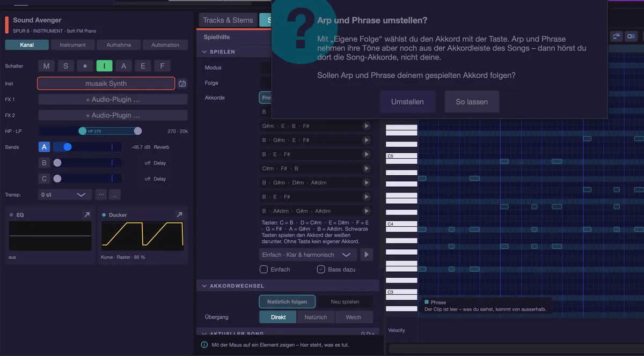
Task: Play the B · A#dim · G#m · A#dim progression
Action: 367,211
